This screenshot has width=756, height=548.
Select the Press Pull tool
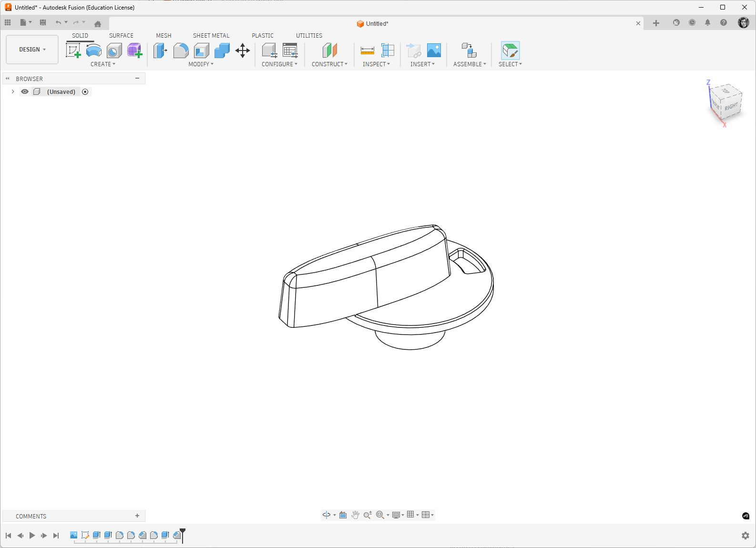(x=161, y=51)
